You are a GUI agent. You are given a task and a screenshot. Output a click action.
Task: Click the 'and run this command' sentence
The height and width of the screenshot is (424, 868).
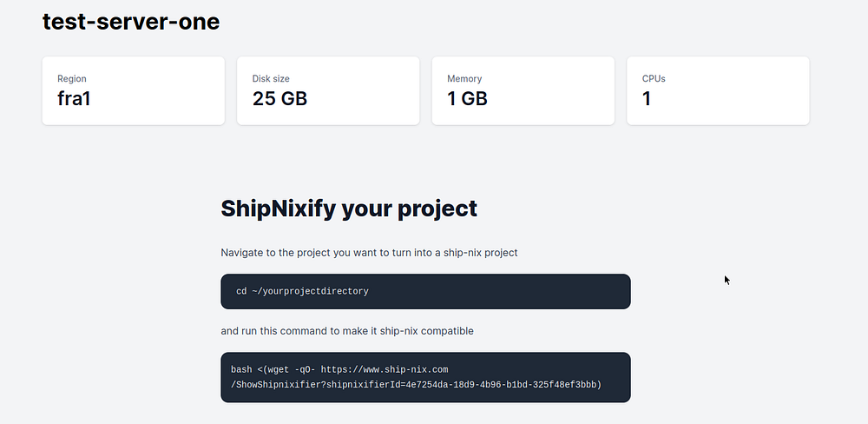click(x=286, y=331)
